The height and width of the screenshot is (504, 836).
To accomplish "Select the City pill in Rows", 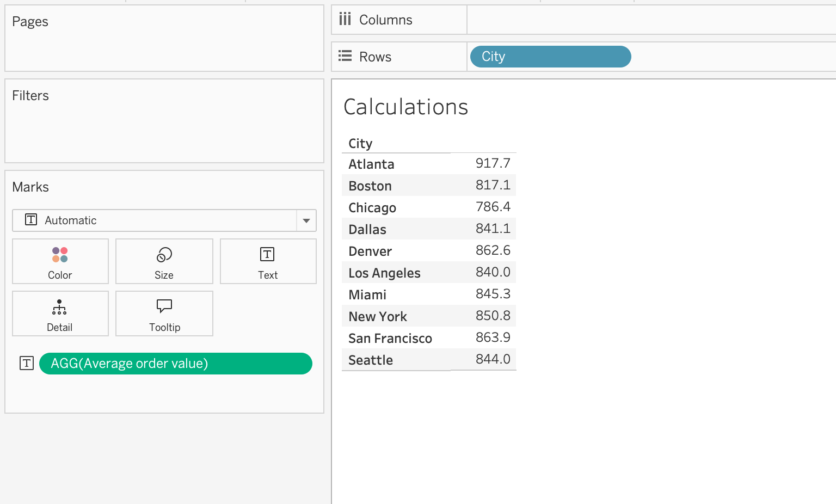I will [550, 57].
